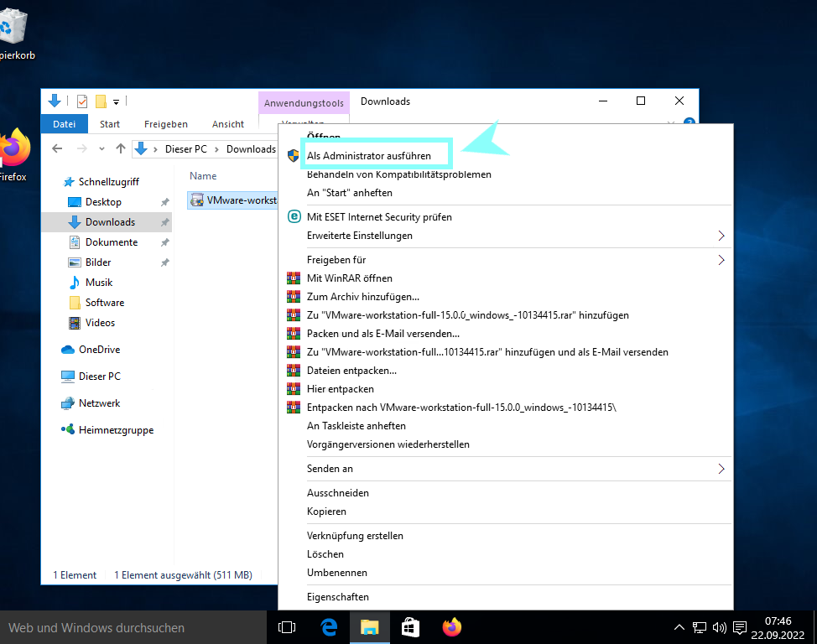Open the Microsoft Store taskbar icon
Image resolution: width=817 pixels, height=644 pixels.
click(x=410, y=626)
